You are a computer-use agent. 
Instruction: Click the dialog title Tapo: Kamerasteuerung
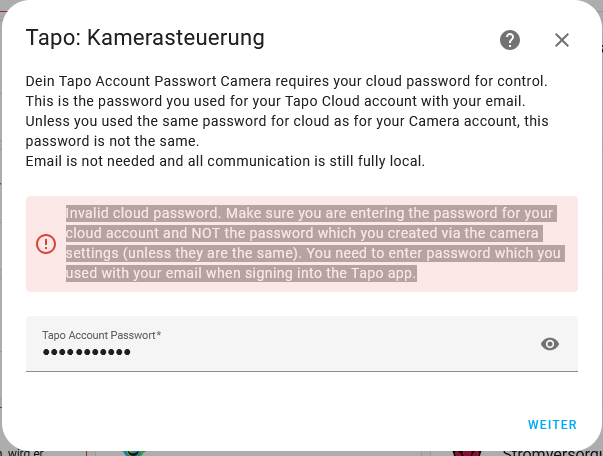point(145,39)
